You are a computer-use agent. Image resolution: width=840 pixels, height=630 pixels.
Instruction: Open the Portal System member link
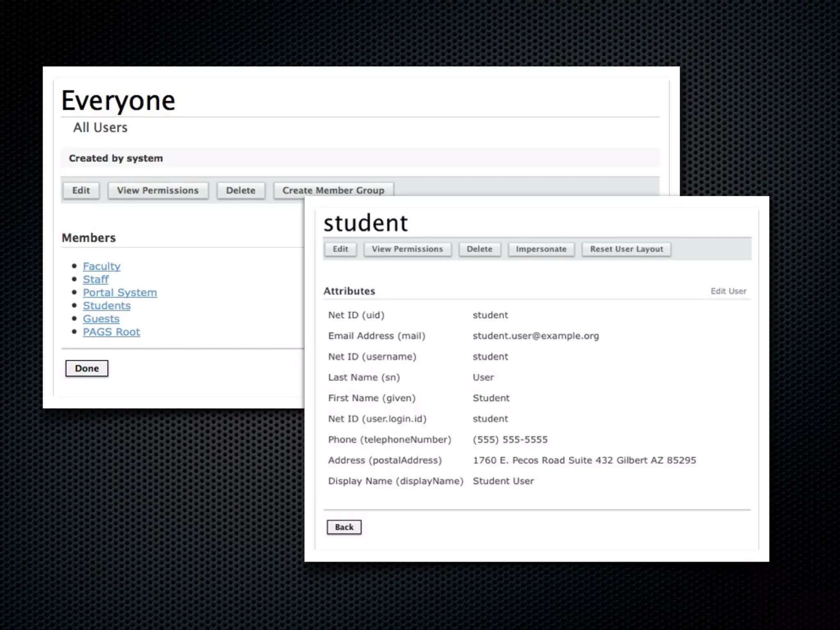click(120, 292)
